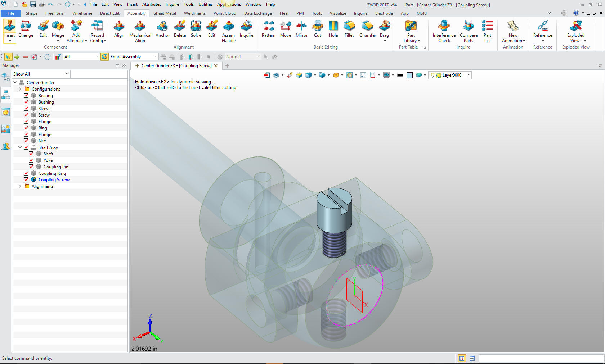Click the manager search input field

tap(99, 74)
